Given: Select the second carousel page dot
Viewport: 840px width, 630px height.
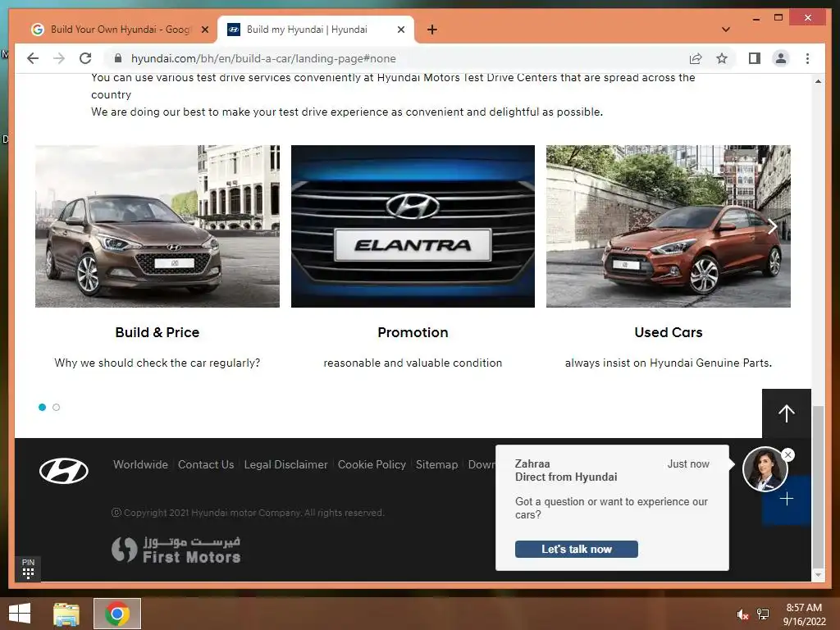Looking at the screenshot, I should tap(57, 407).
